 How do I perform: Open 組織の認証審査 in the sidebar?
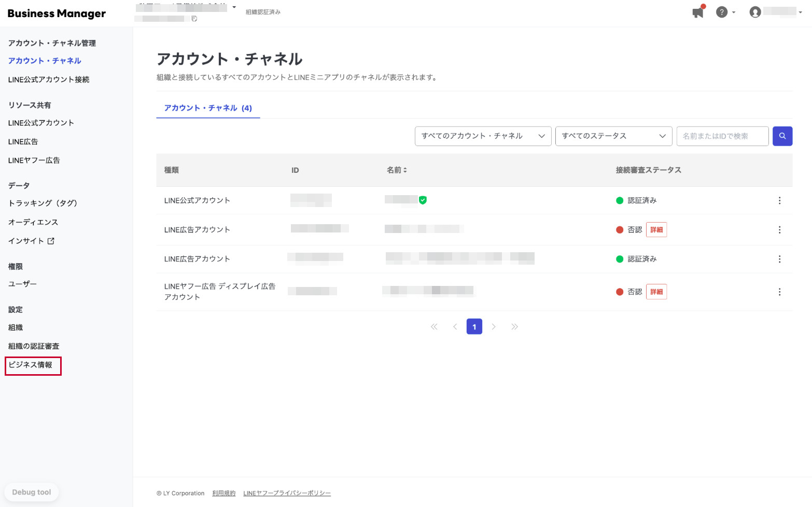pyautogui.click(x=34, y=346)
